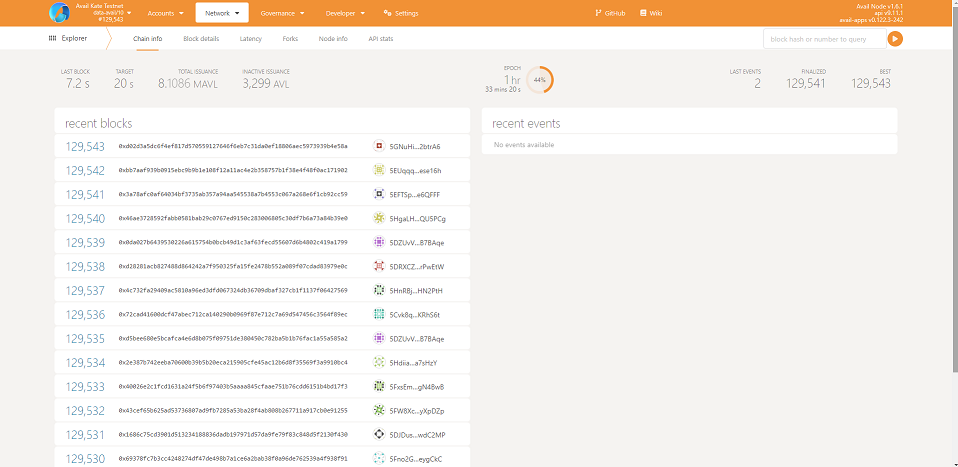Click identicon of validator 5EFTSp...e6QFFF
This screenshot has height=467, width=958.
(379, 194)
